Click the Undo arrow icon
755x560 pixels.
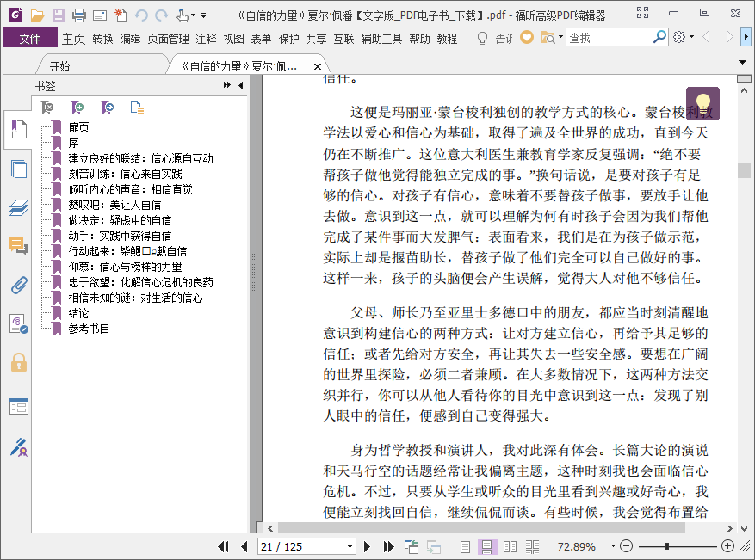(x=141, y=15)
